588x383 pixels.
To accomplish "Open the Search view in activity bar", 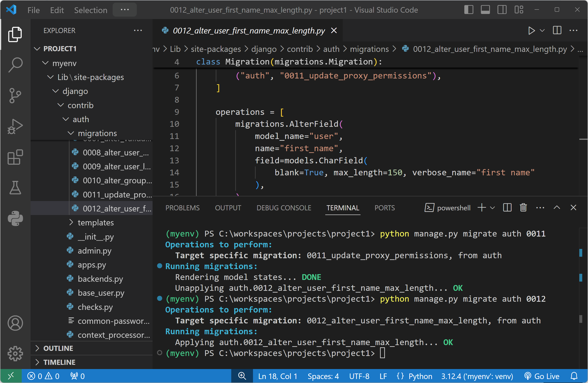I will tap(15, 65).
